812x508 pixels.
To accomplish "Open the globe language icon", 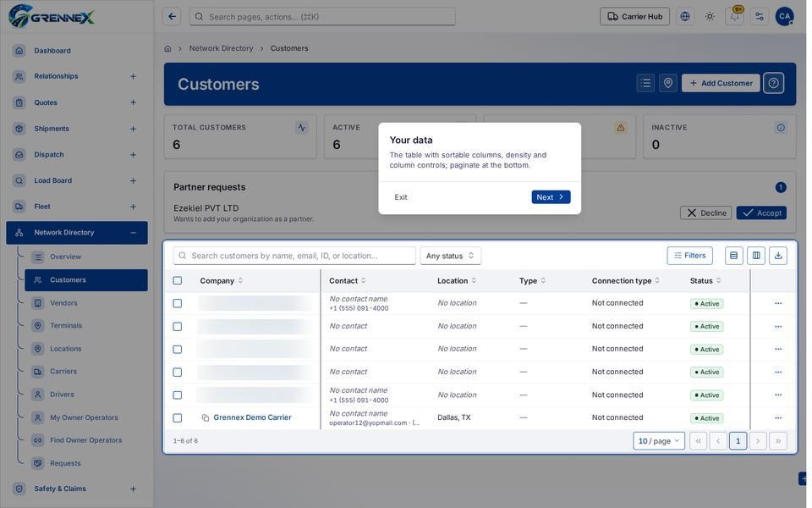I will (685, 17).
